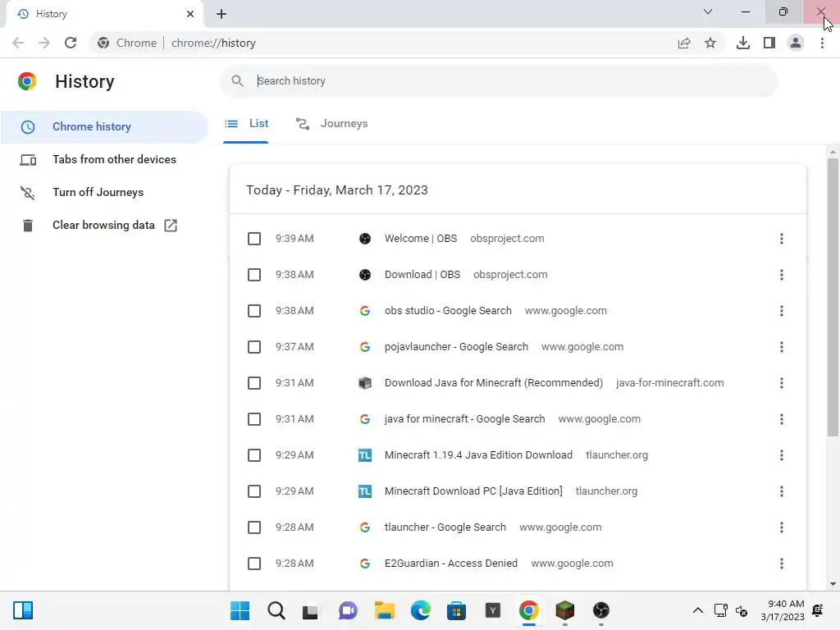Open the downloads icon in toolbar
This screenshot has width=840, height=630.
pyautogui.click(x=743, y=43)
